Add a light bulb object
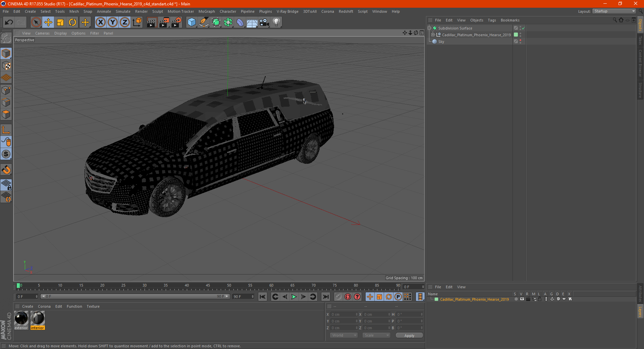This screenshot has height=349, width=644. click(276, 22)
